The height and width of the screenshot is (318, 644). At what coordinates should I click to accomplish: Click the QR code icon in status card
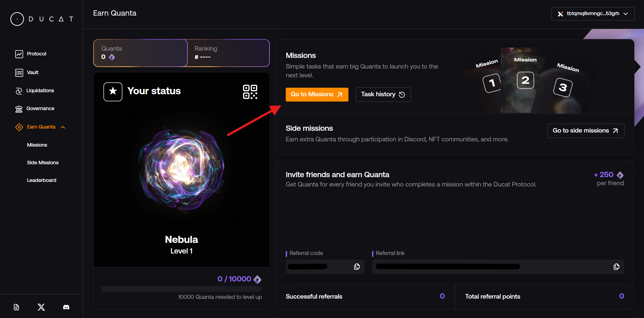(250, 92)
